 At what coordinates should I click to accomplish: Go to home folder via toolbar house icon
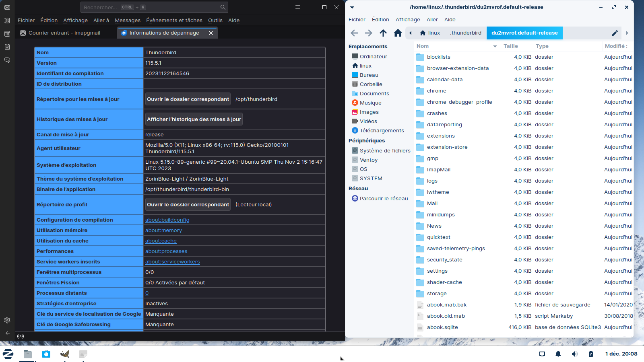pos(398,33)
